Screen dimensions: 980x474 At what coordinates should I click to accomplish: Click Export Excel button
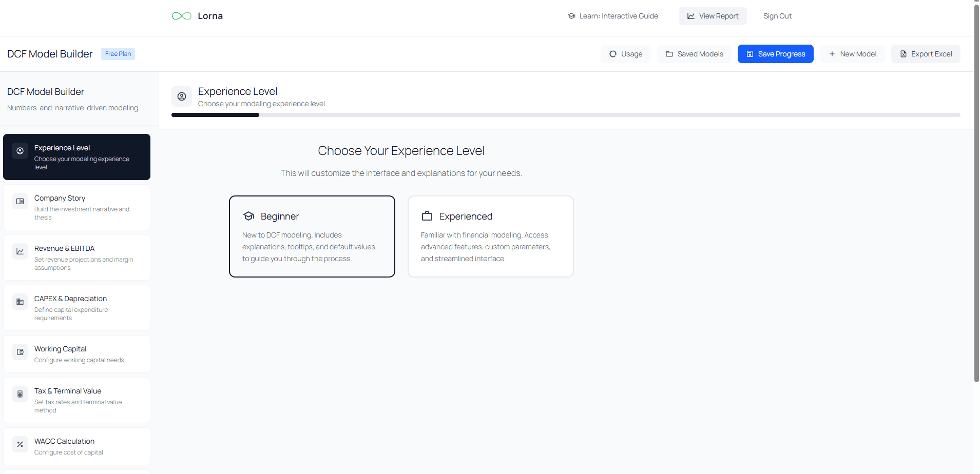click(x=926, y=54)
